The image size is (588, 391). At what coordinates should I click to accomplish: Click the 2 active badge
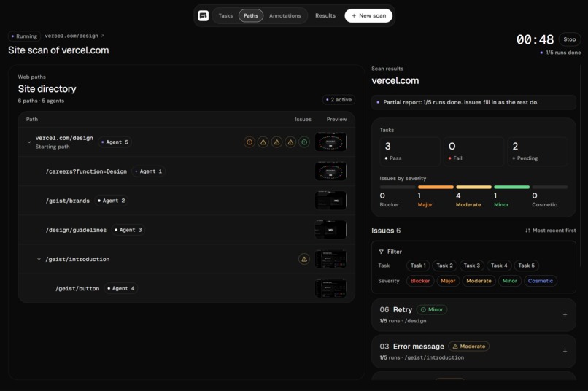tap(339, 100)
